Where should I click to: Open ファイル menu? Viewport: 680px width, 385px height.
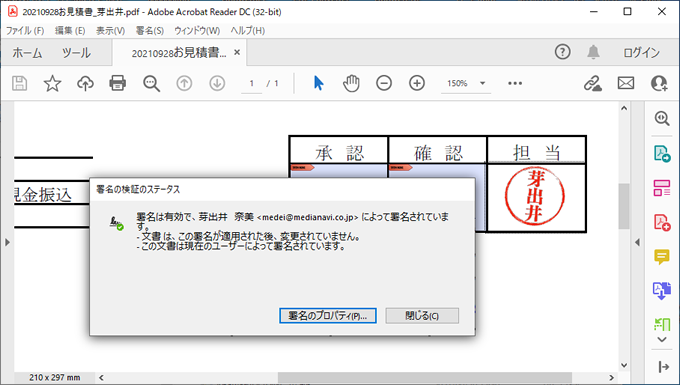[25, 31]
